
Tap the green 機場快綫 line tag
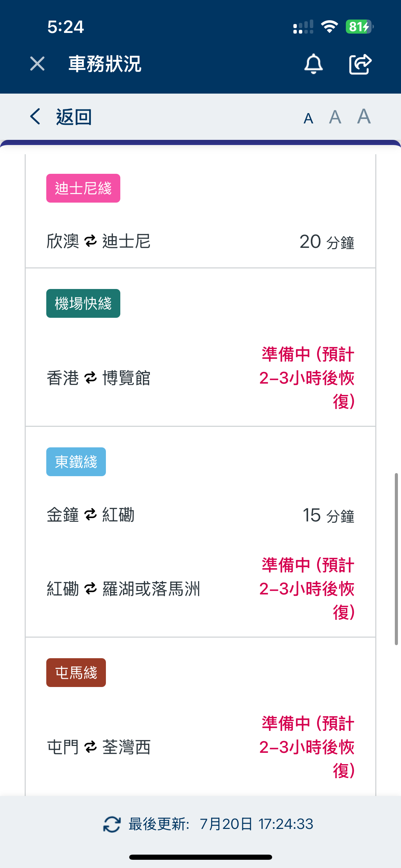(83, 303)
